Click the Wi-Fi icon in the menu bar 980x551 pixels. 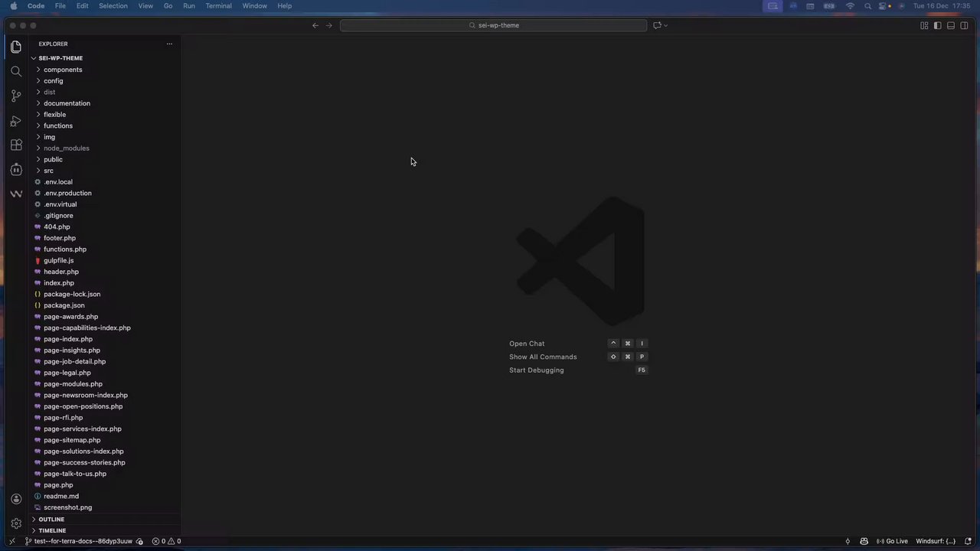click(x=850, y=5)
